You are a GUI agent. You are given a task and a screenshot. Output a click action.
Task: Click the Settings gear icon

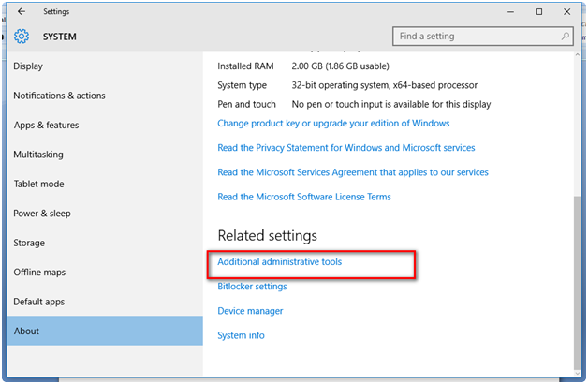click(22, 37)
